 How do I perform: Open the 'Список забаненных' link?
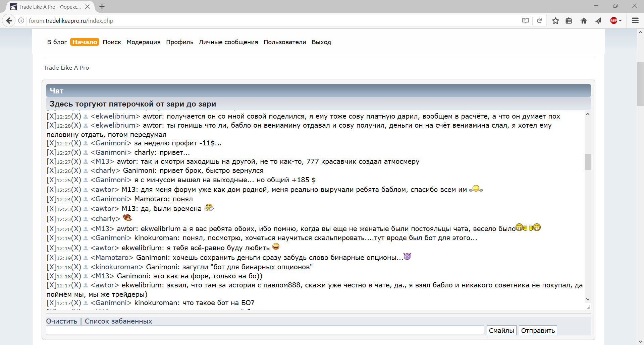click(x=118, y=321)
